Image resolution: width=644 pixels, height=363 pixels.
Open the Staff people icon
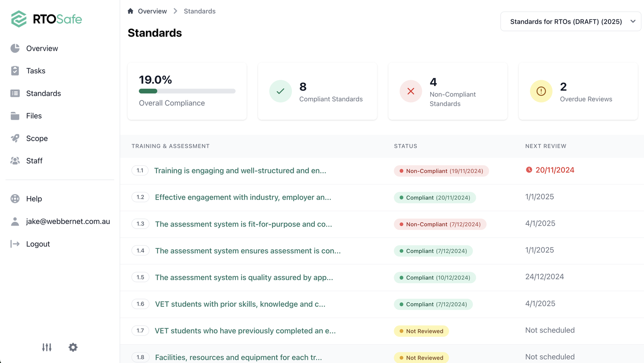pos(15,160)
